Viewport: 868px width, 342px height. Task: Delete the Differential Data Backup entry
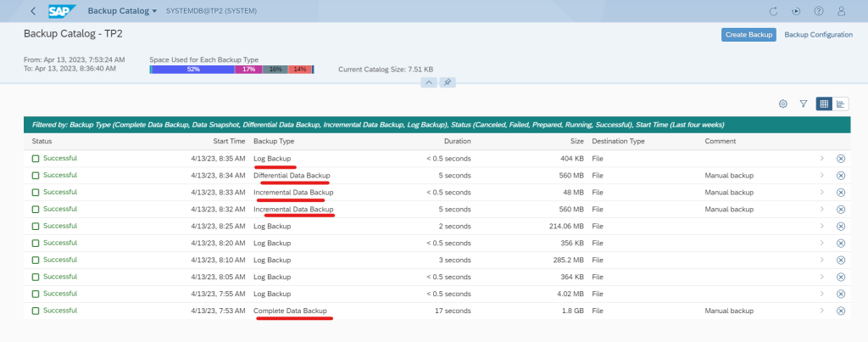pyautogui.click(x=840, y=176)
